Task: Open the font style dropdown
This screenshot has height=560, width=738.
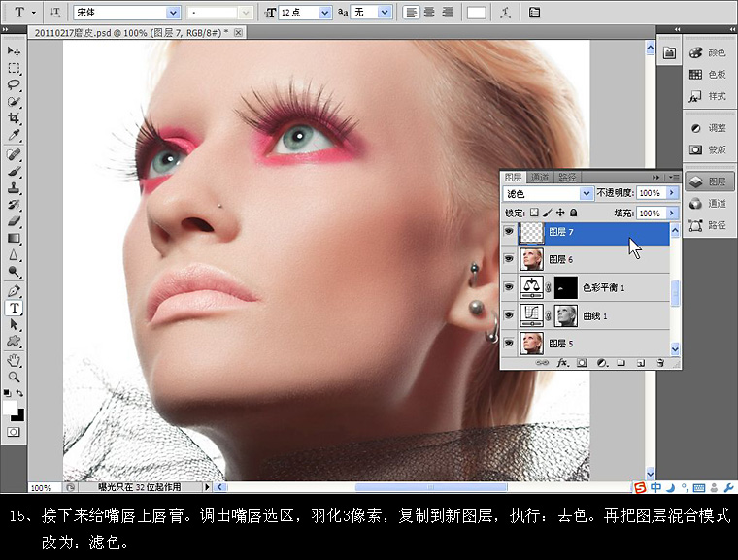Action: coord(246,13)
